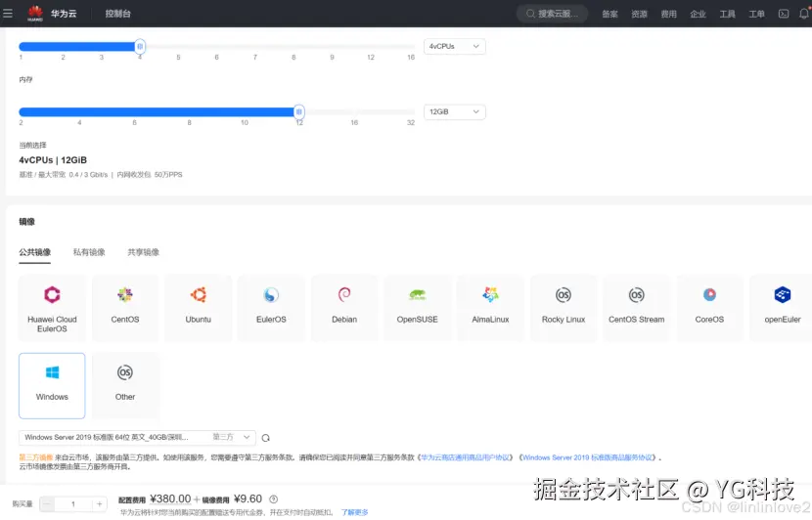
Task: Open the 华为云商店通用商品用户协议 link
Action: (x=466, y=457)
